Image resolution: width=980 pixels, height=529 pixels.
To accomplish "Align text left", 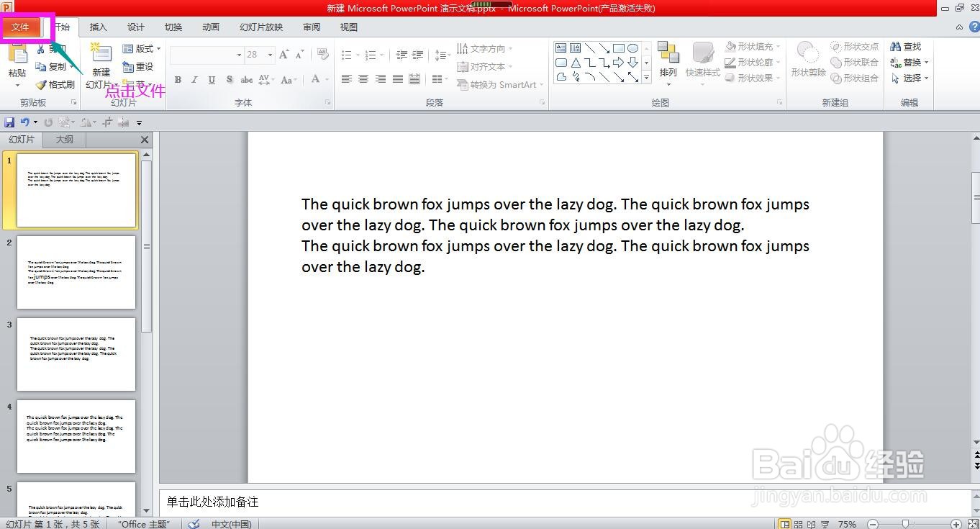I will 347,79.
